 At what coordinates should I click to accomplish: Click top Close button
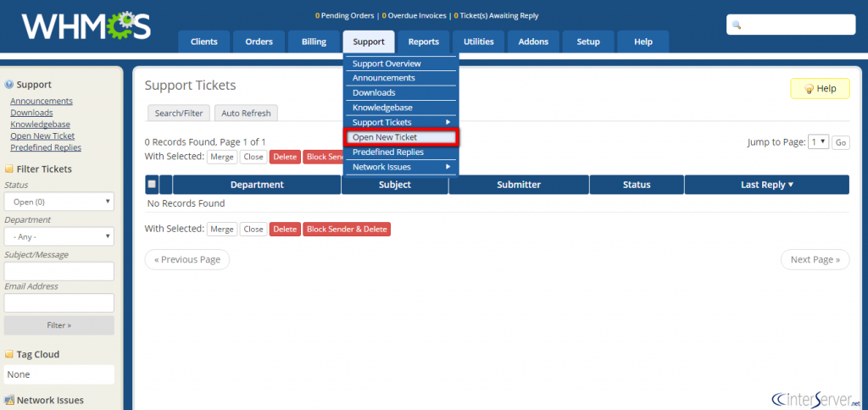[x=253, y=157]
